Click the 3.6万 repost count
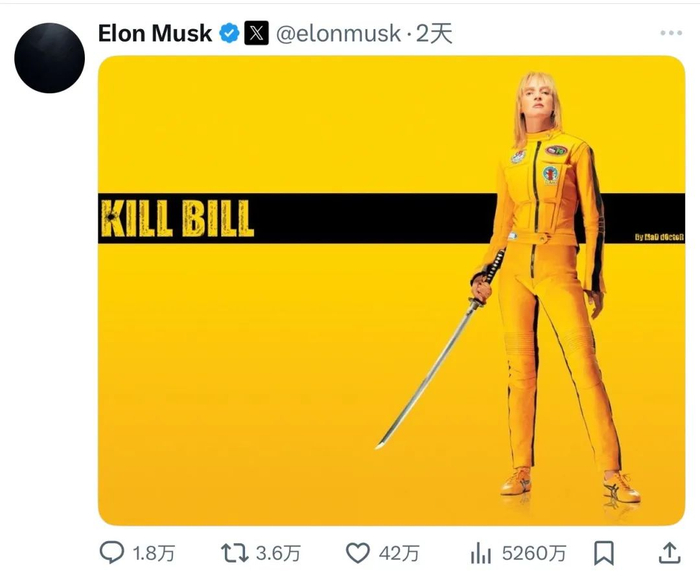The image size is (700, 582). coord(276,553)
